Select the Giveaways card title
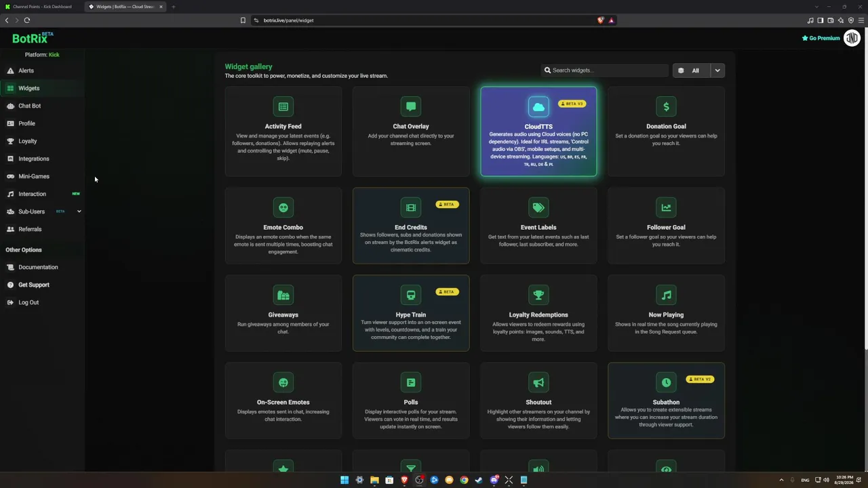 coord(283,314)
